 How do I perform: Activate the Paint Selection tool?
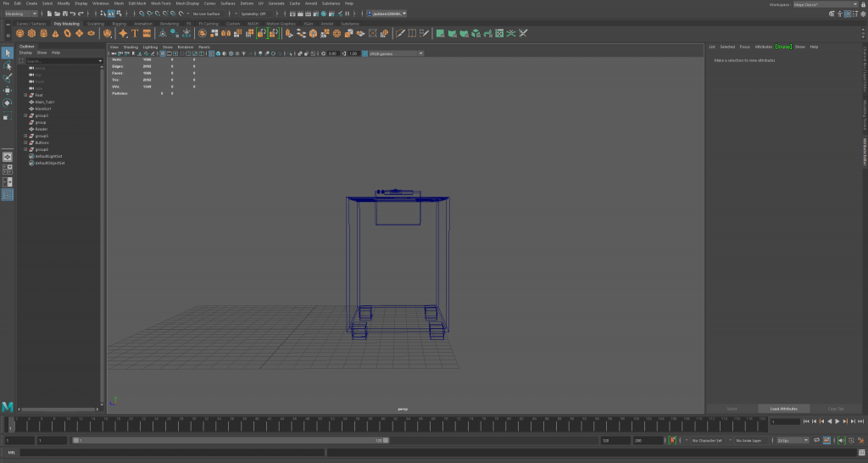coord(8,77)
